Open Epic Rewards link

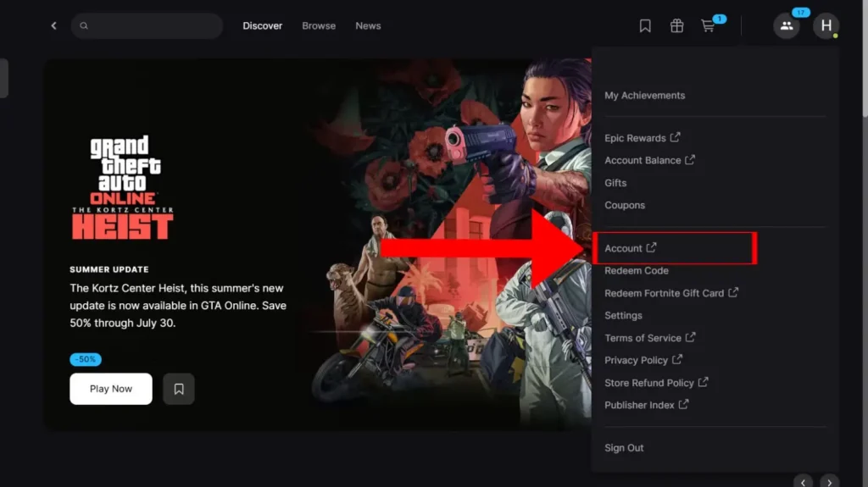click(x=643, y=138)
